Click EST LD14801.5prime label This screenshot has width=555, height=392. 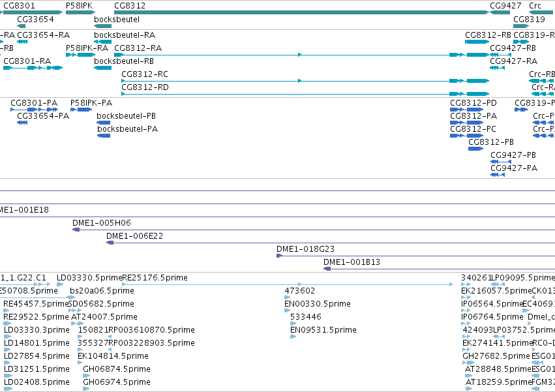click(x=37, y=344)
